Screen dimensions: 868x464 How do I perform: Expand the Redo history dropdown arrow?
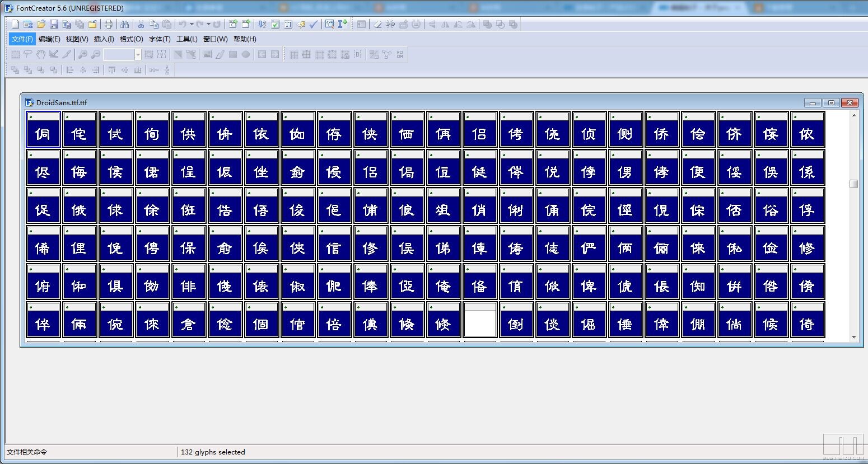click(x=208, y=24)
